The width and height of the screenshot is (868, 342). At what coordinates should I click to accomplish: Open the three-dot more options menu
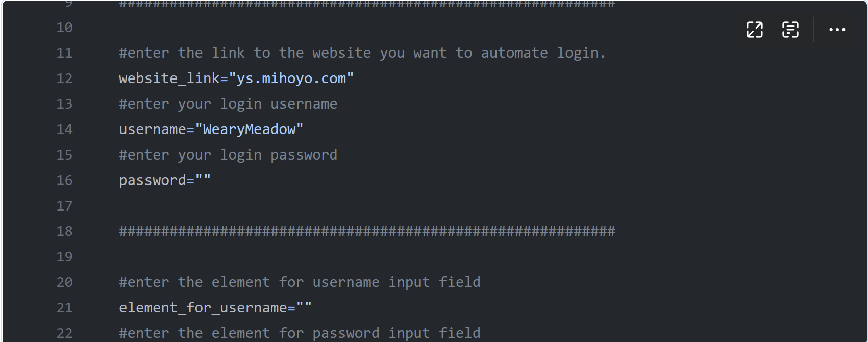coord(837,30)
